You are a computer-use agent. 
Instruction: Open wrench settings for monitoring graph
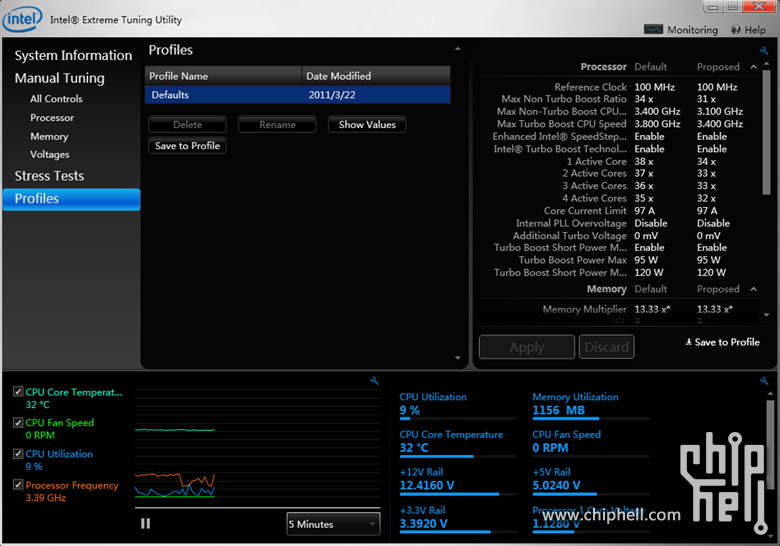pyautogui.click(x=375, y=381)
